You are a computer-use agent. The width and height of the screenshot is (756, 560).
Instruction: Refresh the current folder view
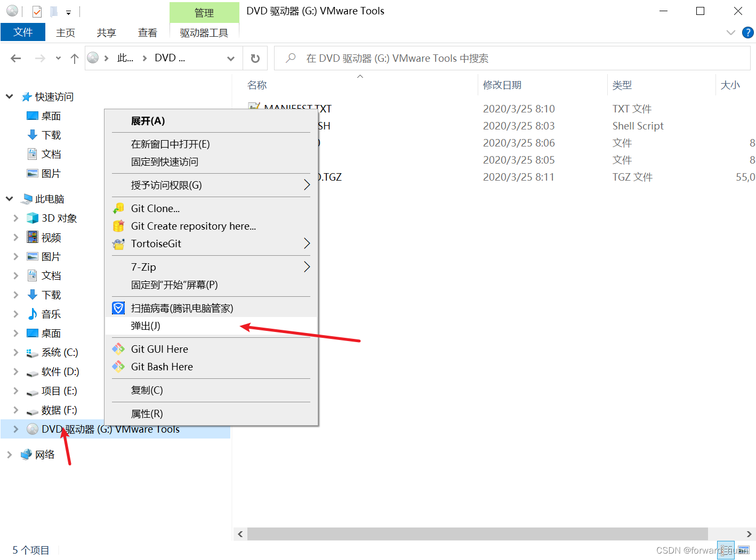pos(255,58)
